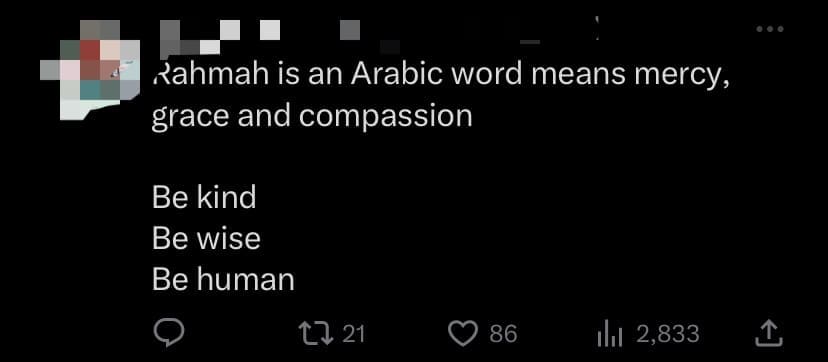
Task: Click the "Be kind" line
Action: [x=204, y=197]
